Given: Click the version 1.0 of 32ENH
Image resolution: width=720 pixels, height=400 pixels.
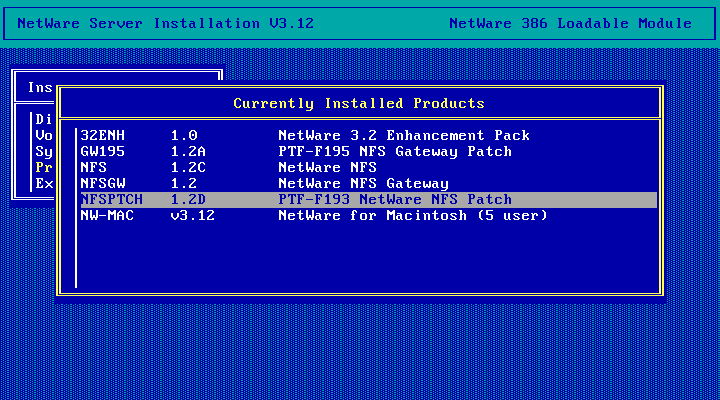Looking at the screenshot, I should click(184, 135).
